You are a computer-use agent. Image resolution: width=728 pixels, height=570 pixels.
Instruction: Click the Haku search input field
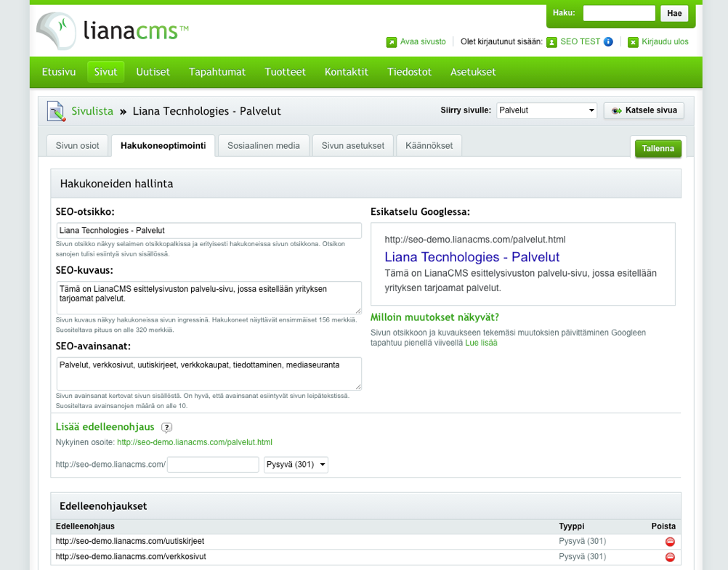(619, 14)
